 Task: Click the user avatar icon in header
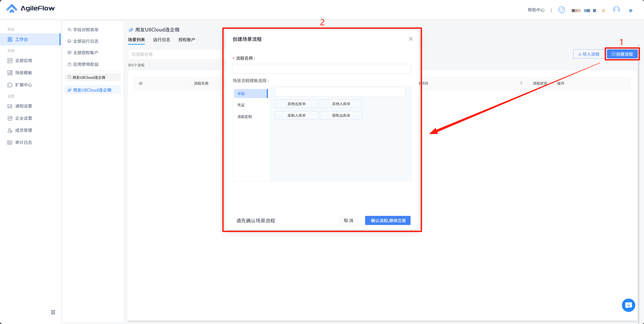click(x=616, y=10)
